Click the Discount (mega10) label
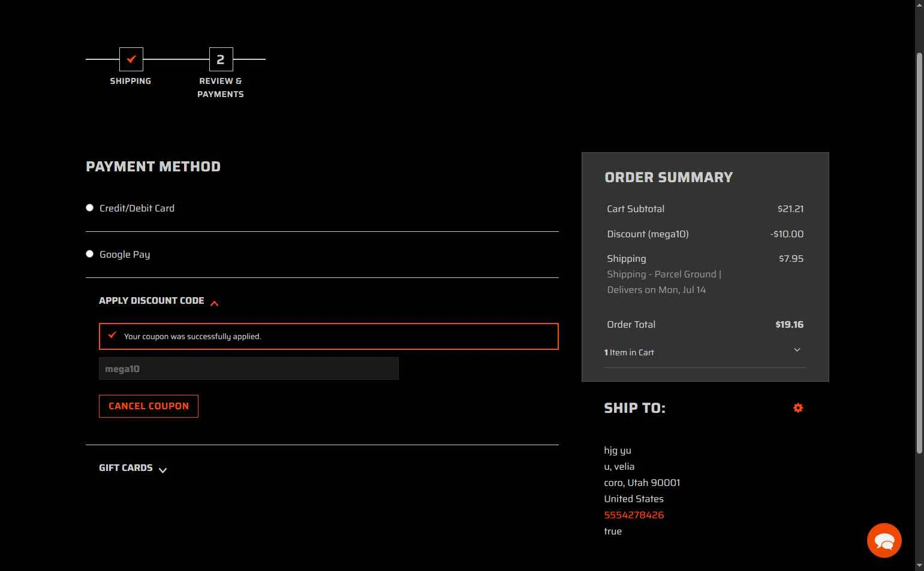This screenshot has width=924, height=571. 648,234
